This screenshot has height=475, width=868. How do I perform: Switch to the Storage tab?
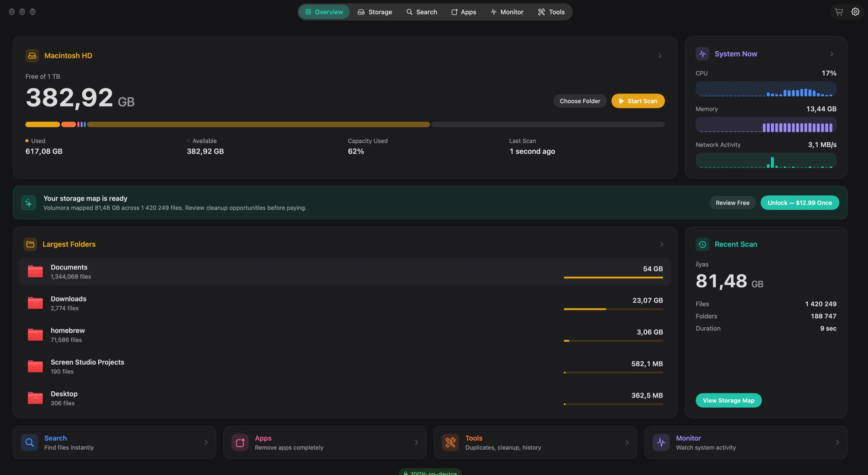point(375,12)
